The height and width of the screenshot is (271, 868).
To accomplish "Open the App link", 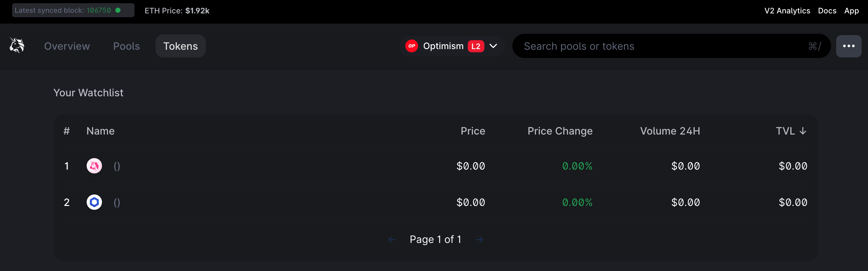I will (x=851, y=11).
